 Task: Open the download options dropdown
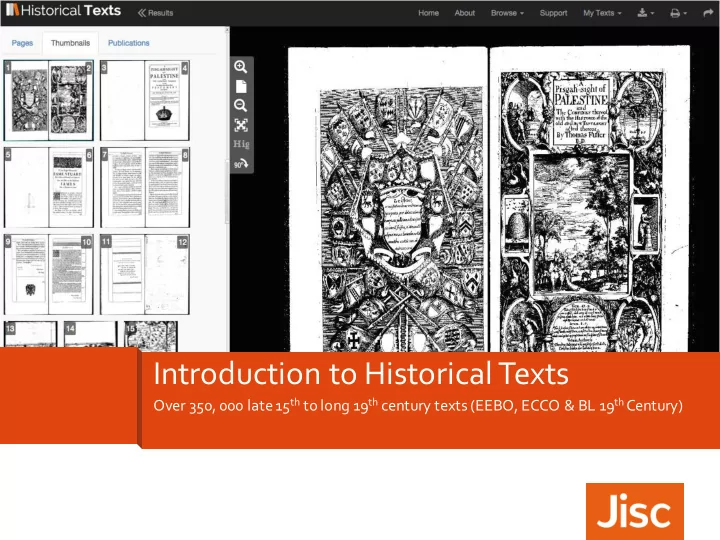pos(646,13)
